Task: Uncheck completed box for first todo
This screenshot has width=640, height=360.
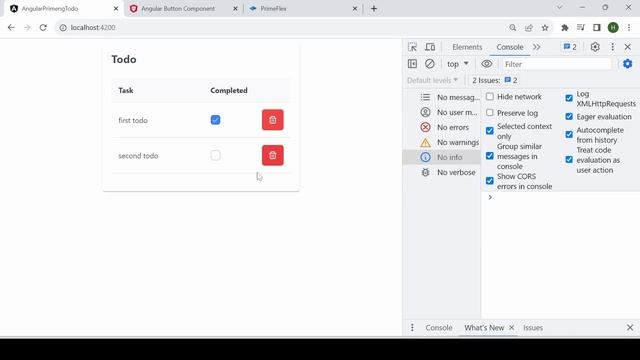Action: (x=216, y=120)
